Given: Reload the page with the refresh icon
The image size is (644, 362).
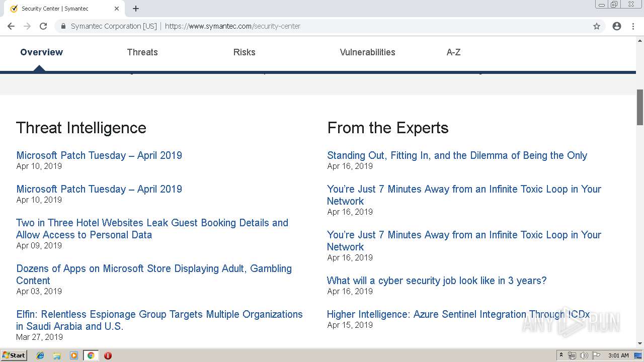Looking at the screenshot, I should pos(43,26).
